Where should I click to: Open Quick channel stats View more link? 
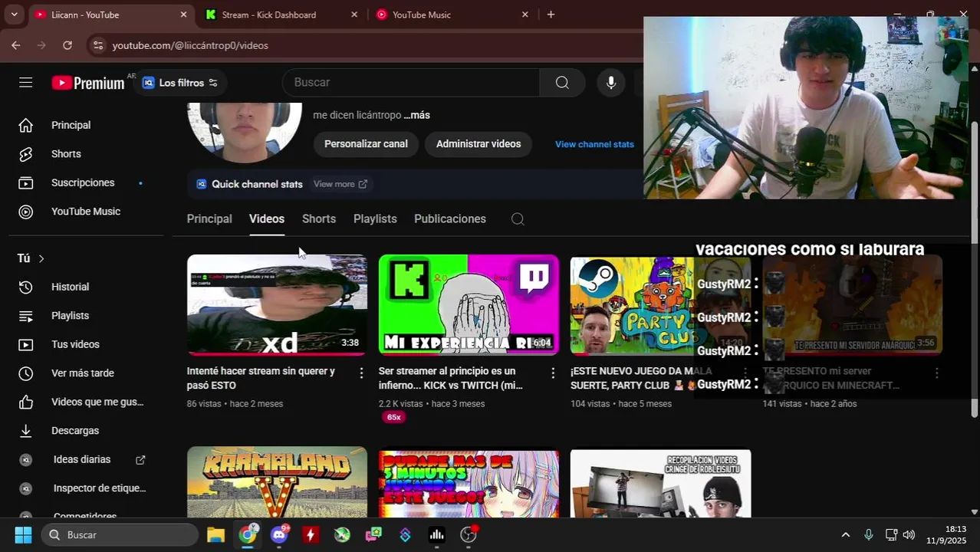tap(340, 184)
